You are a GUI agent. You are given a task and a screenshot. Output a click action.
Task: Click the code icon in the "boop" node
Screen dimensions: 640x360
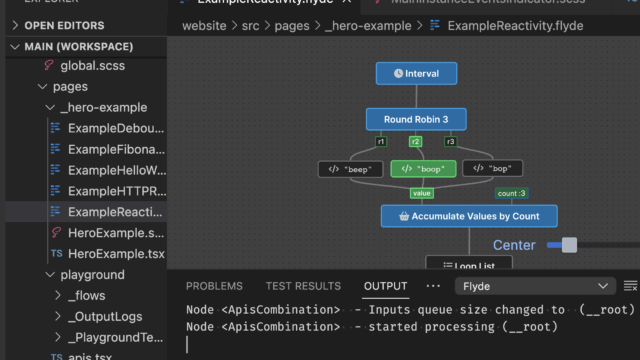[x=407, y=169]
